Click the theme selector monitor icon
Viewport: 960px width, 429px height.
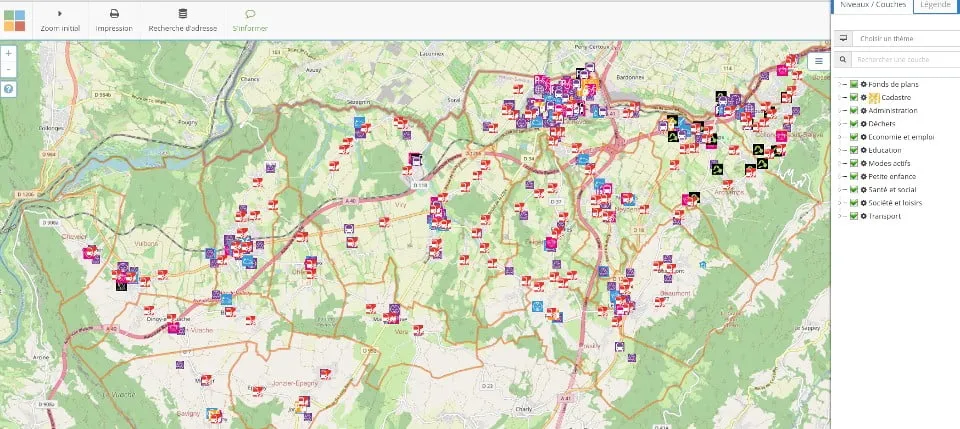pyautogui.click(x=844, y=38)
